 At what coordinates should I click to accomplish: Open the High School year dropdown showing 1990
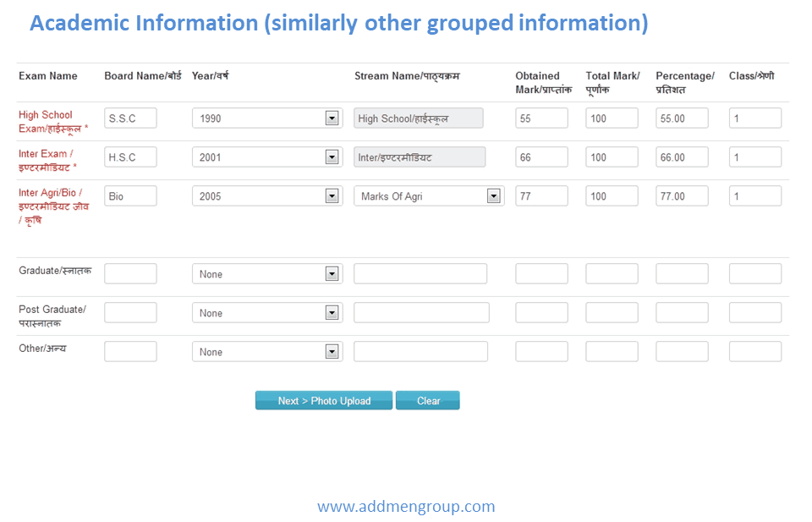point(266,118)
